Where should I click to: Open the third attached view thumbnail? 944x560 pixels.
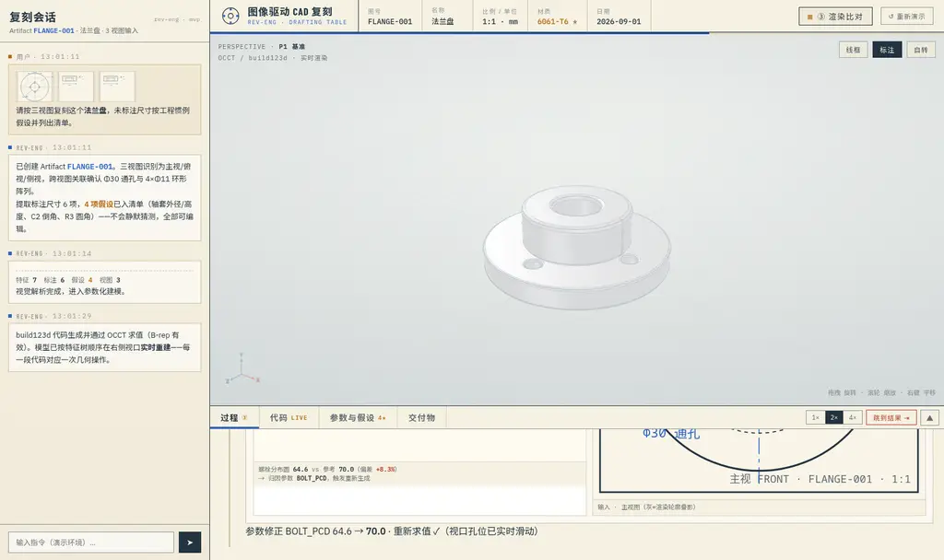pyautogui.click(x=117, y=87)
